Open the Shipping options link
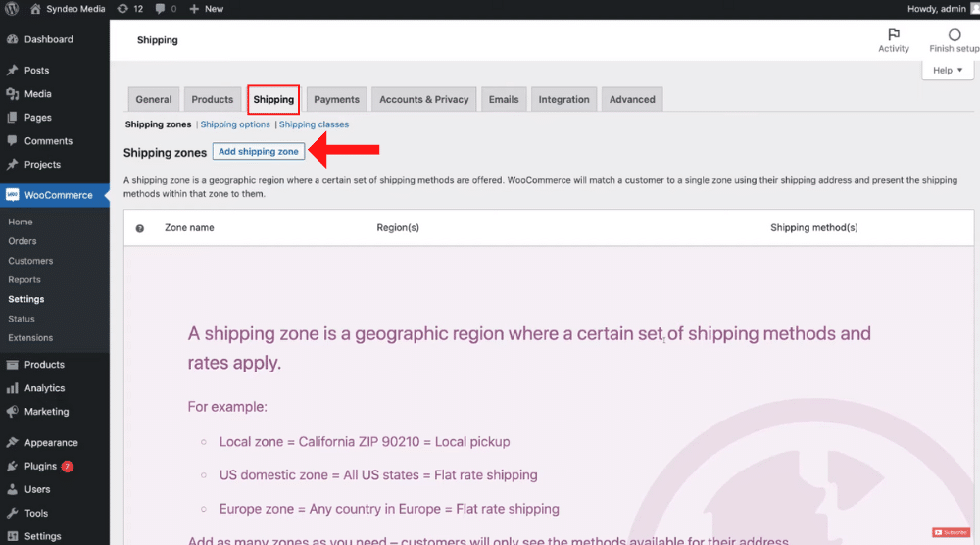980x545 pixels. pos(235,124)
